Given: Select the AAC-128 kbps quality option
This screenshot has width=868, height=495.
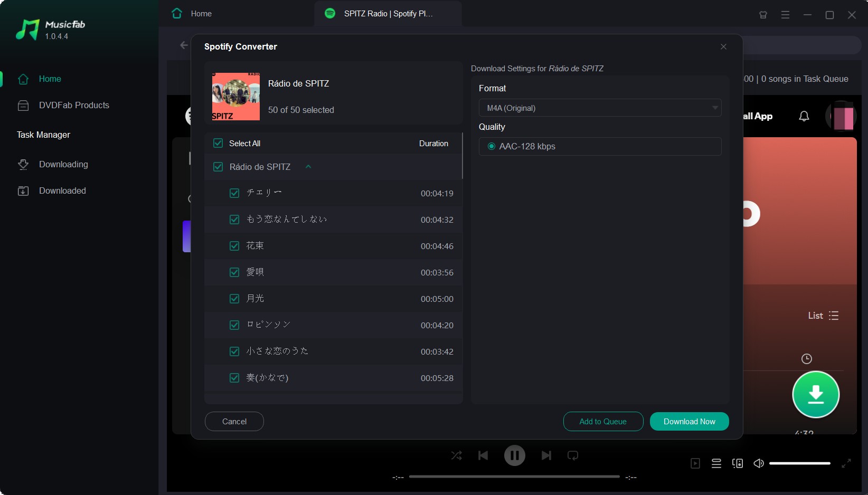Looking at the screenshot, I should pos(492,146).
